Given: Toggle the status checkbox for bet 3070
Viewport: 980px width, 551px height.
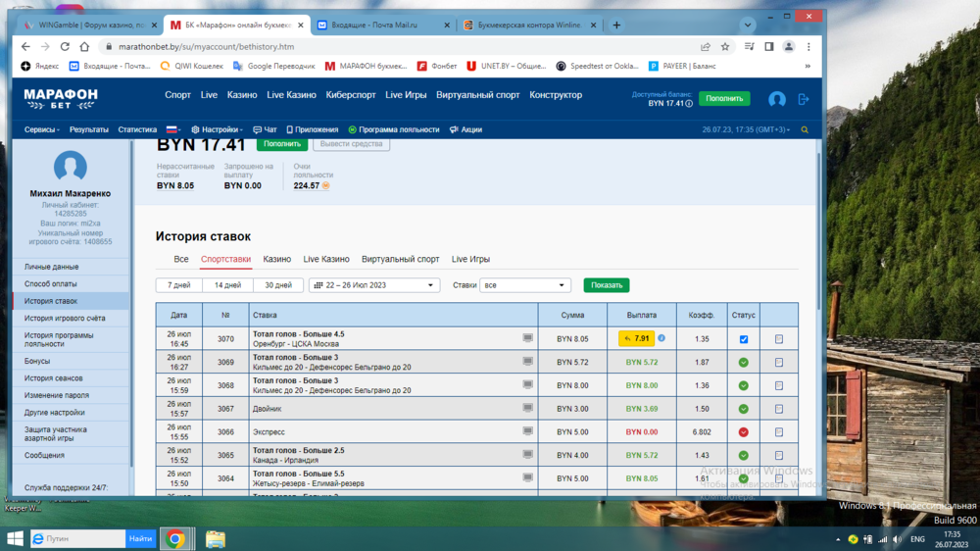Looking at the screenshot, I should [743, 339].
